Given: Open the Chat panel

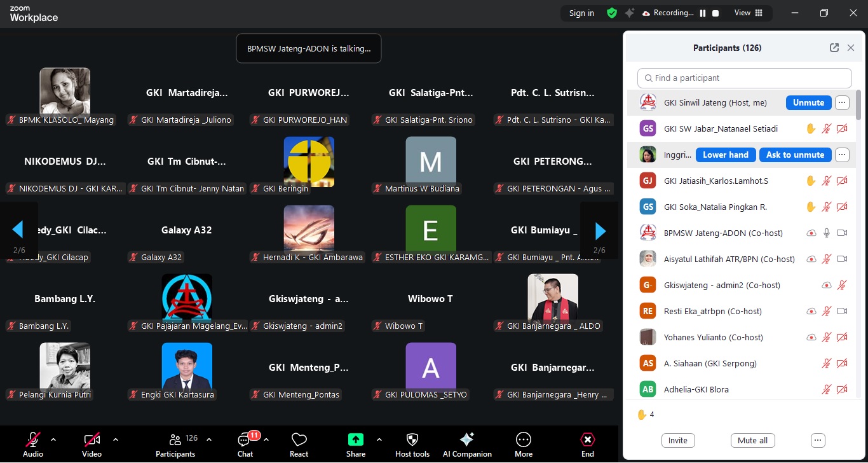Looking at the screenshot, I should coord(245,444).
